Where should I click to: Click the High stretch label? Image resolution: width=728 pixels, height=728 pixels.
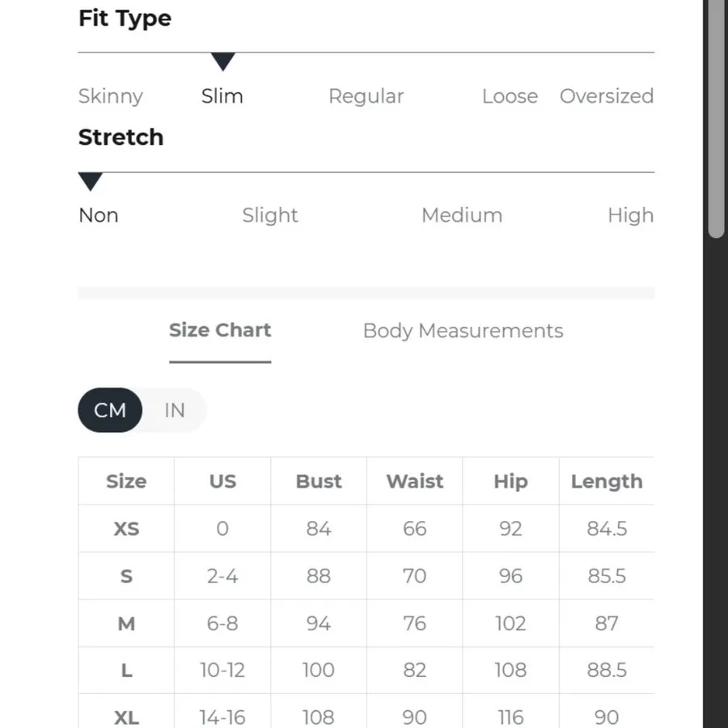630,216
